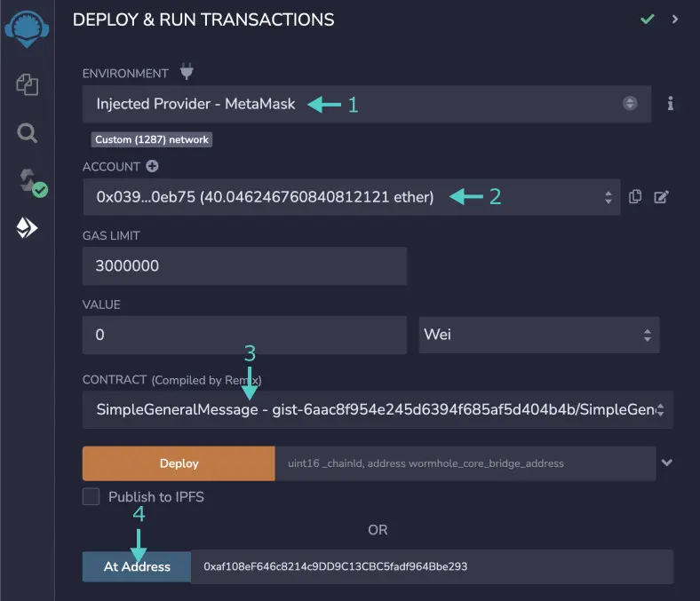The image size is (700, 601).
Task: Expand the Deploy parameters chevron
Action: (667, 463)
